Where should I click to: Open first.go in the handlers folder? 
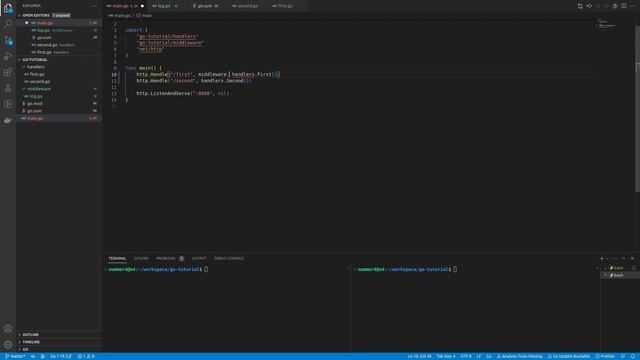[x=59, y=74]
